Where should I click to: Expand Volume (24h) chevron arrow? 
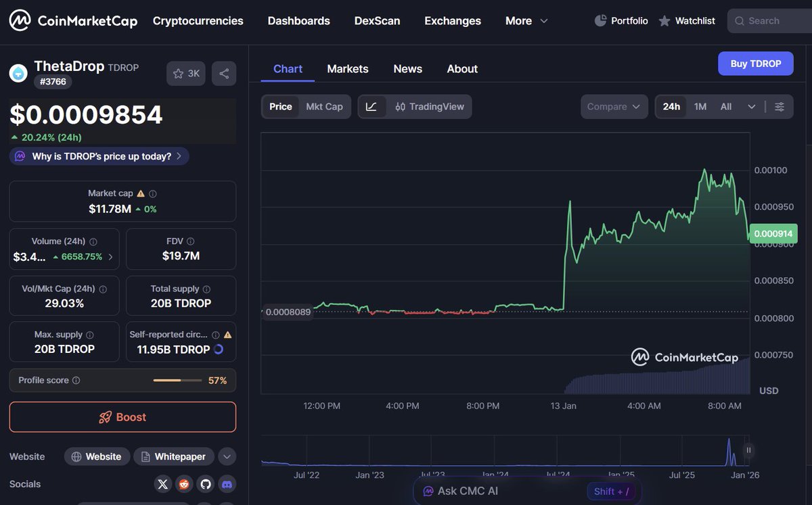tap(110, 257)
